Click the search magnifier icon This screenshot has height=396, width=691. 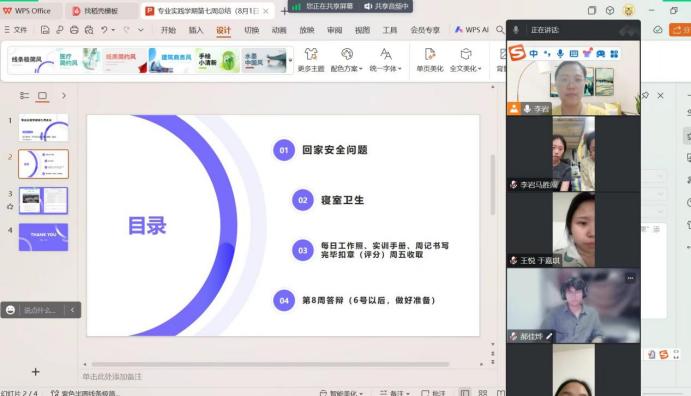click(x=500, y=30)
